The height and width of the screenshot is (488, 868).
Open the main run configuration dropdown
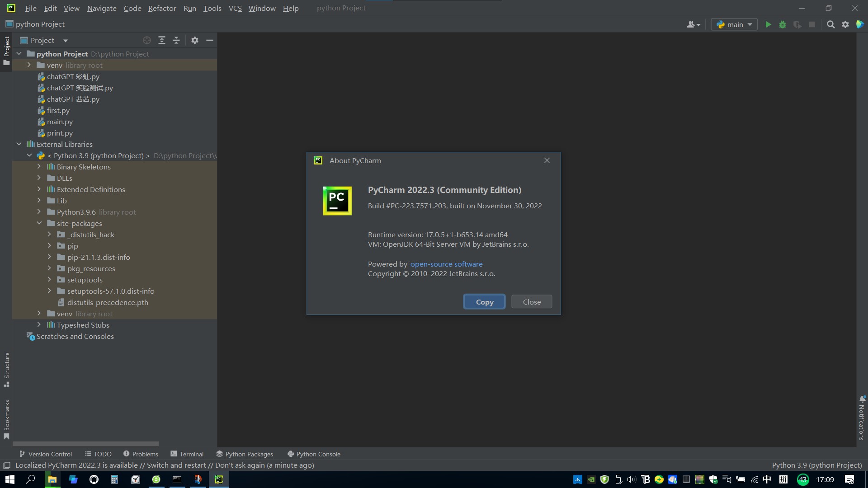(734, 24)
